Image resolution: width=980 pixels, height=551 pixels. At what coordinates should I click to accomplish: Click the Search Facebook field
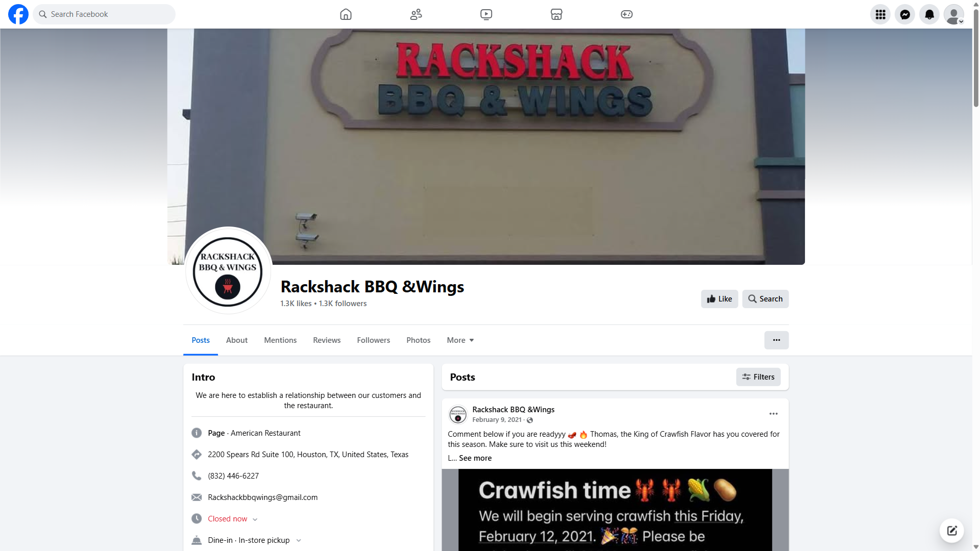tap(104, 14)
